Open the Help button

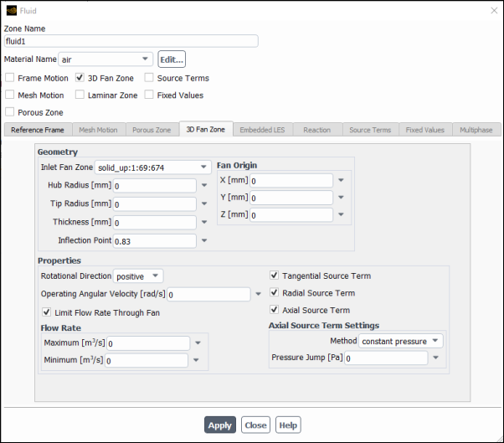(288, 425)
